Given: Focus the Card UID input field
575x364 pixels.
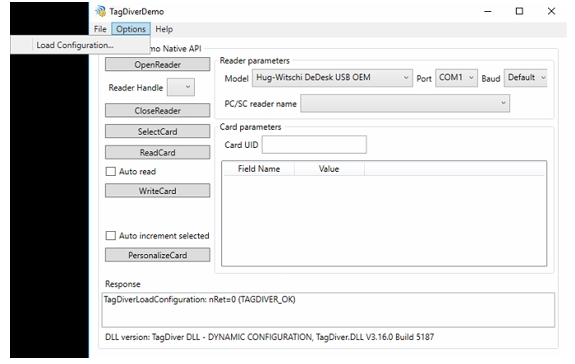Looking at the screenshot, I should point(314,144).
